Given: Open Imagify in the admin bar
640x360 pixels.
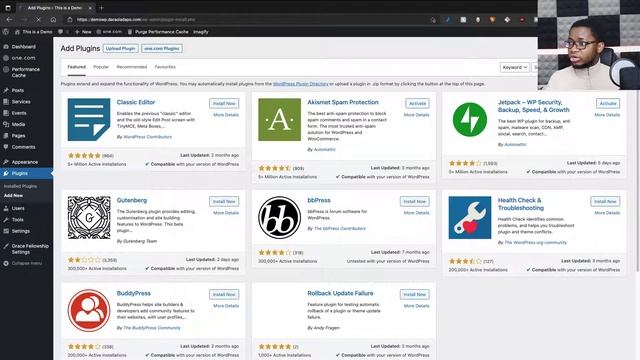Looking at the screenshot, I should [x=201, y=32].
